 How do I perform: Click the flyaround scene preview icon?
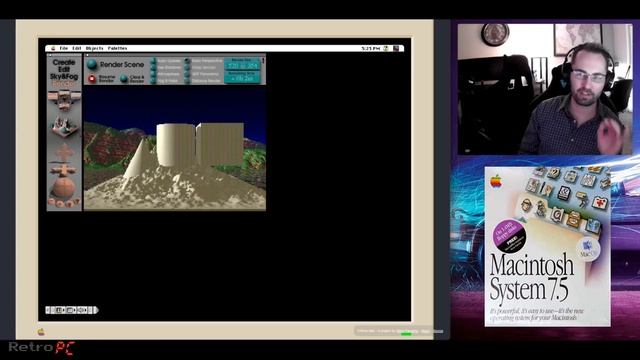click(x=64, y=126)
